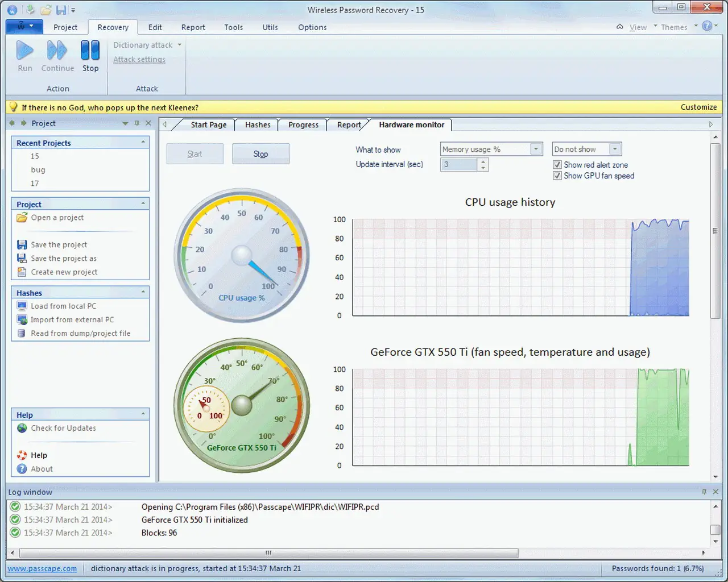Image resolution: width=728 pixels, height=582 pixels.
Task: Increase the update interval spinner value
Action: [483, 161]
